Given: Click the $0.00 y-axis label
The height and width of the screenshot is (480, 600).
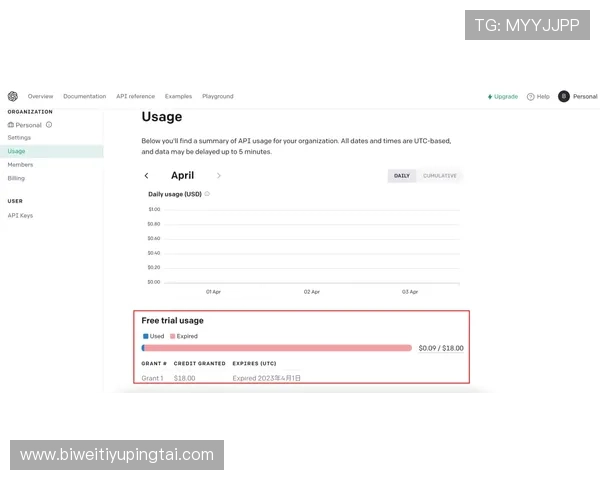Looking at the screenshot, I should tap(154, 282).
